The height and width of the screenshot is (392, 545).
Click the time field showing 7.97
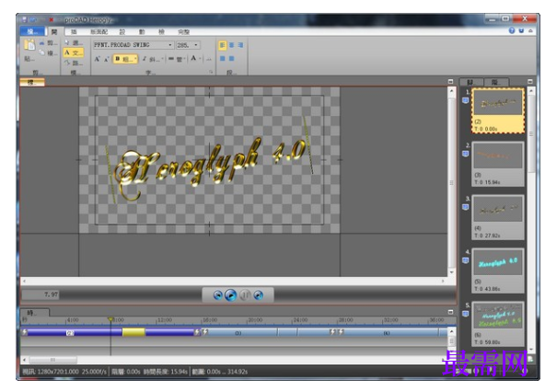pos(41,294)
